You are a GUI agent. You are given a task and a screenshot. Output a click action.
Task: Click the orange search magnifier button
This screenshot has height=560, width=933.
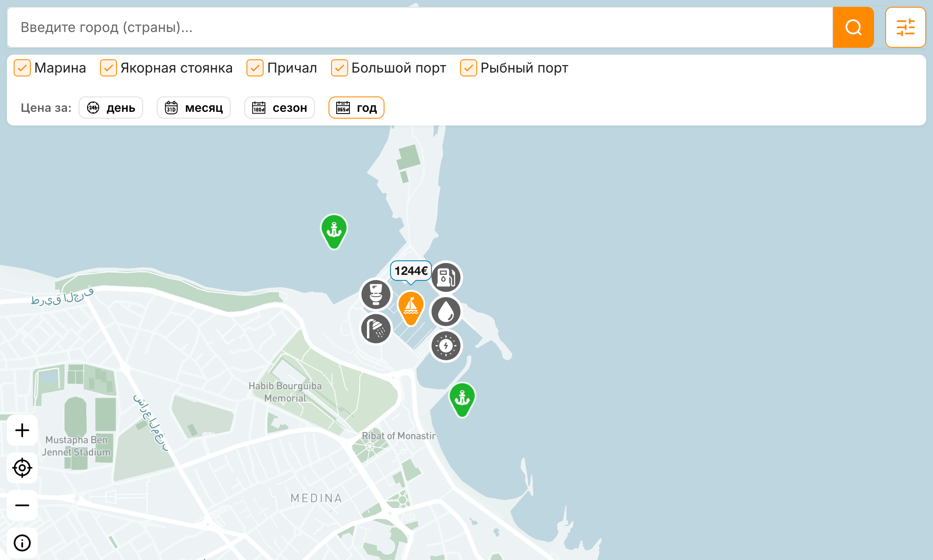(x=853, y=27)
